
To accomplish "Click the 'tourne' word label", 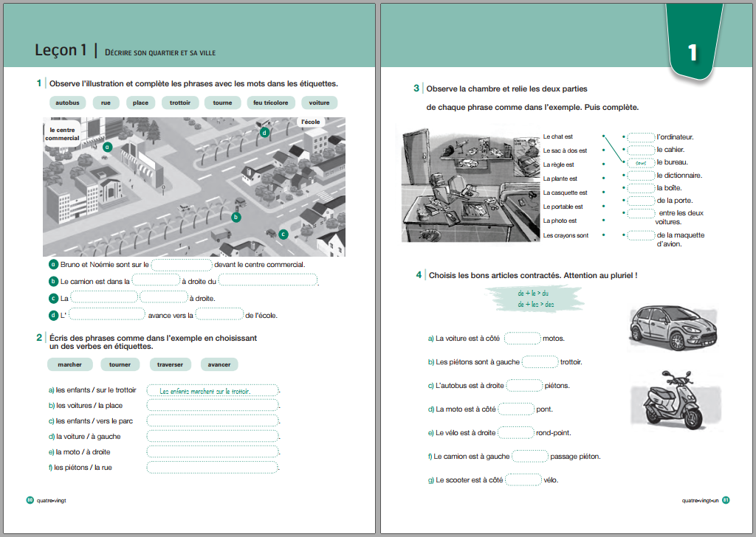I will (222, 103).
